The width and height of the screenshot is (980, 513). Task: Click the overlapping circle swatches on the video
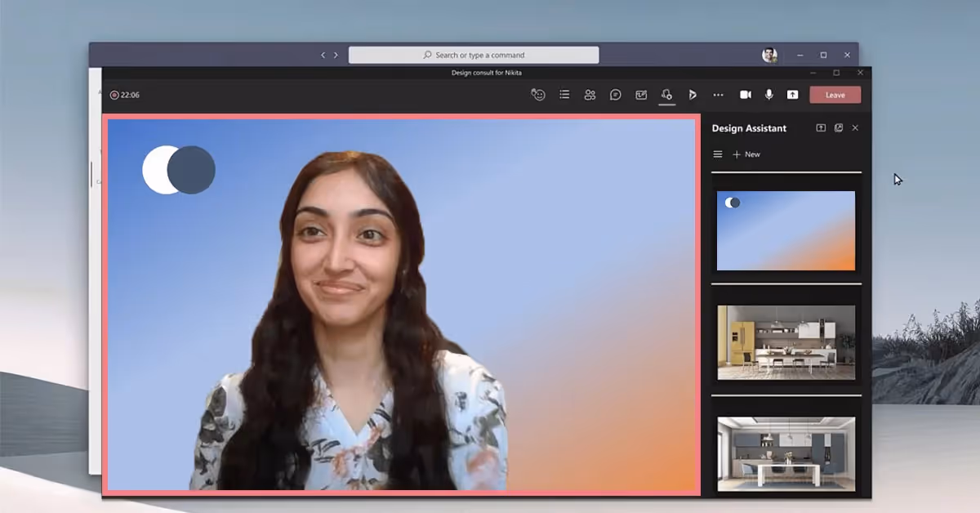179,168
